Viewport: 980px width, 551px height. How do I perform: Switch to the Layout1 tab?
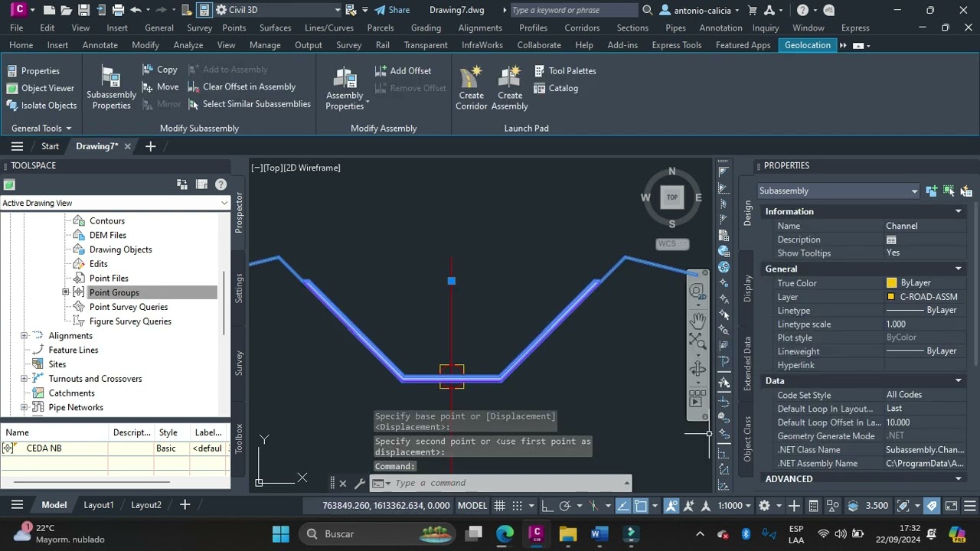[98, 505]
